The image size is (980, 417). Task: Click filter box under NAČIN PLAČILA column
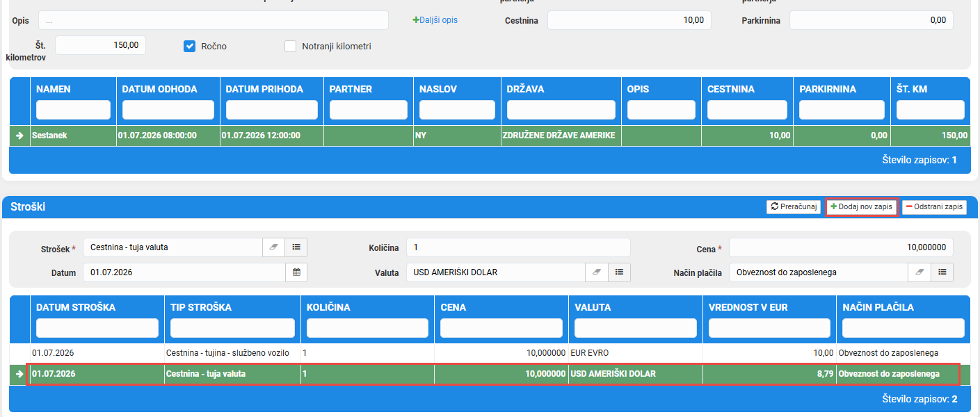pyautogui.click(x=903, y=328)
